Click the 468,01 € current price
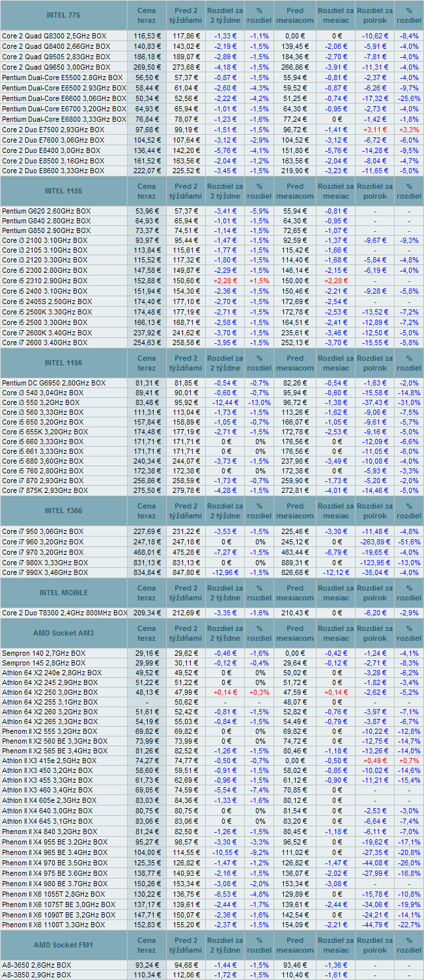The width and height of the screenshot is (424, 980). pyautogui.click(x=147, y=552)
